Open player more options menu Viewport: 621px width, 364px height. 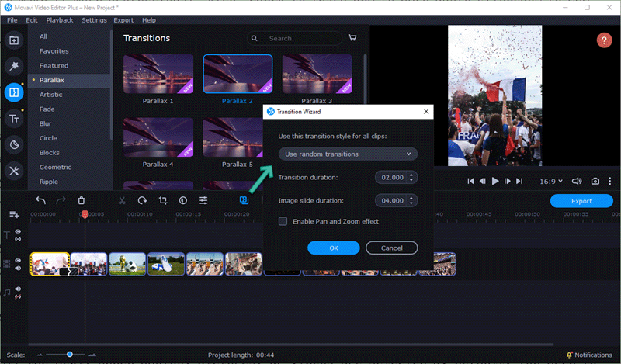(x=610, y=181)
